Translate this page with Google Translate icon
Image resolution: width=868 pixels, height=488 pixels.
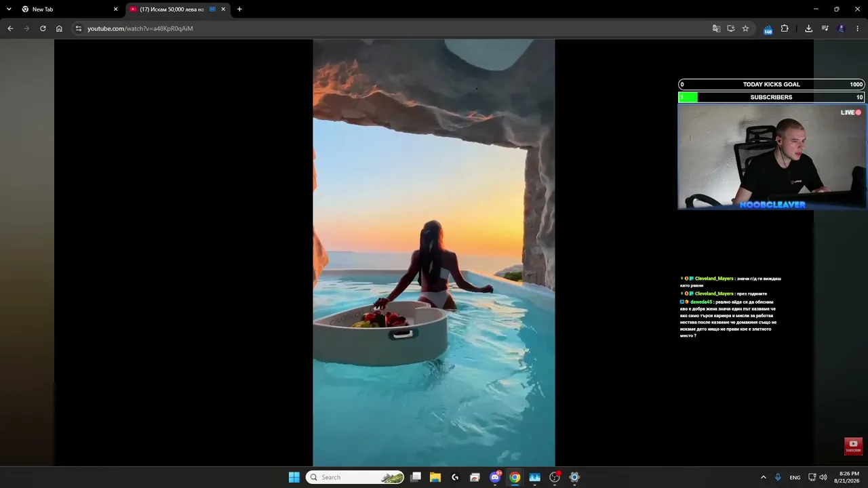click(x=716, y=28)
